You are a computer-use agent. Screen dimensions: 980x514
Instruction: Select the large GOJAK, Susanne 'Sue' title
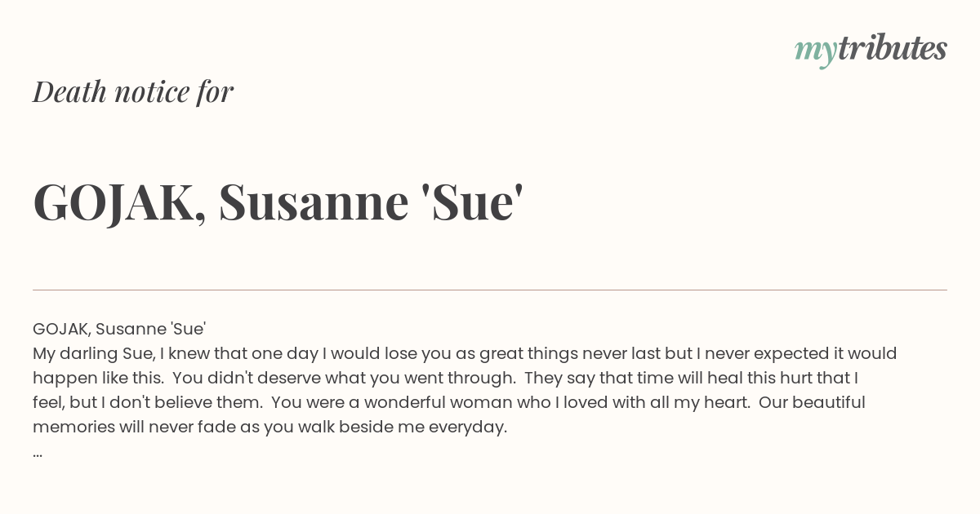point(278,202)
